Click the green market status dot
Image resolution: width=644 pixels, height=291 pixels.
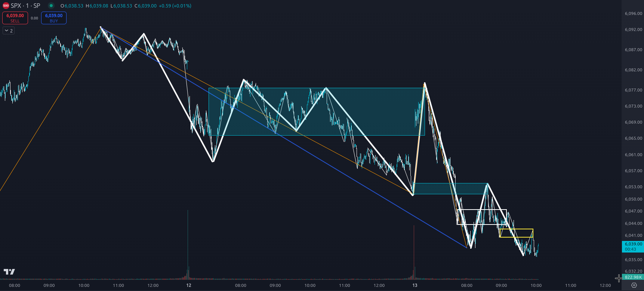click(x=51, y=6)
